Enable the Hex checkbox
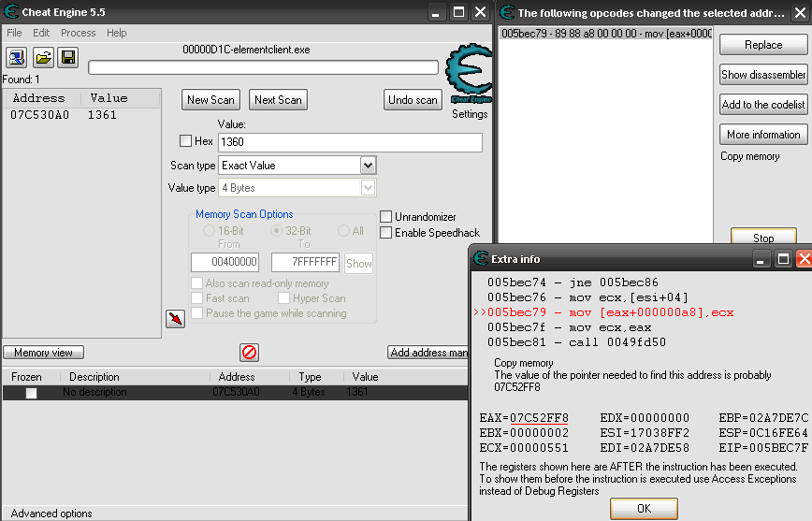 (185, 141)
